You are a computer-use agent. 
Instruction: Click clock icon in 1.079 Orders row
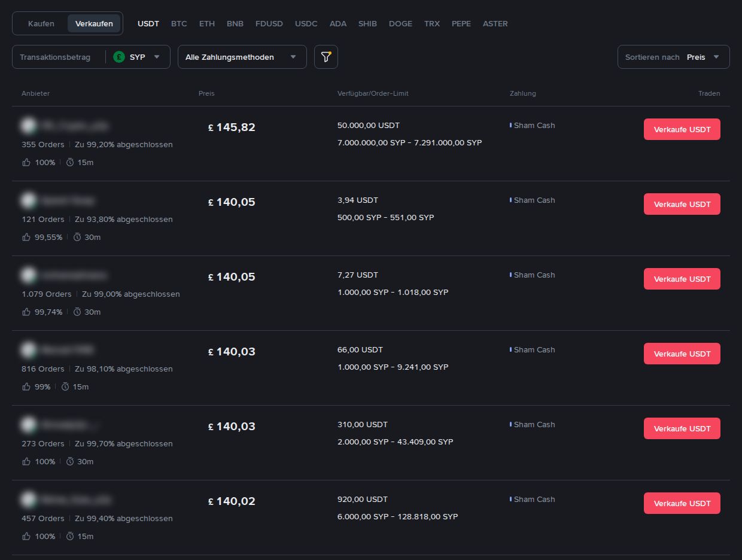[x=77, y=312]
